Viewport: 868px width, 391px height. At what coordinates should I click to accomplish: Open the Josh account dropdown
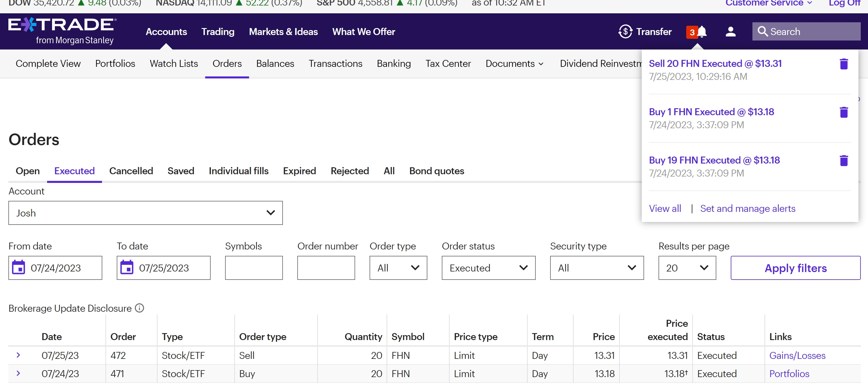pos(145,213)
